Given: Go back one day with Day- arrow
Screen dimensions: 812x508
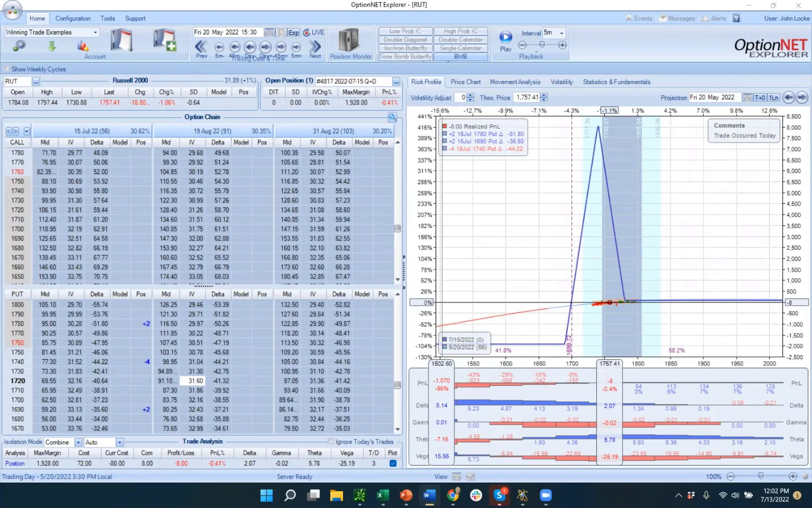Looking at the screenshot, I should [250, 47].
